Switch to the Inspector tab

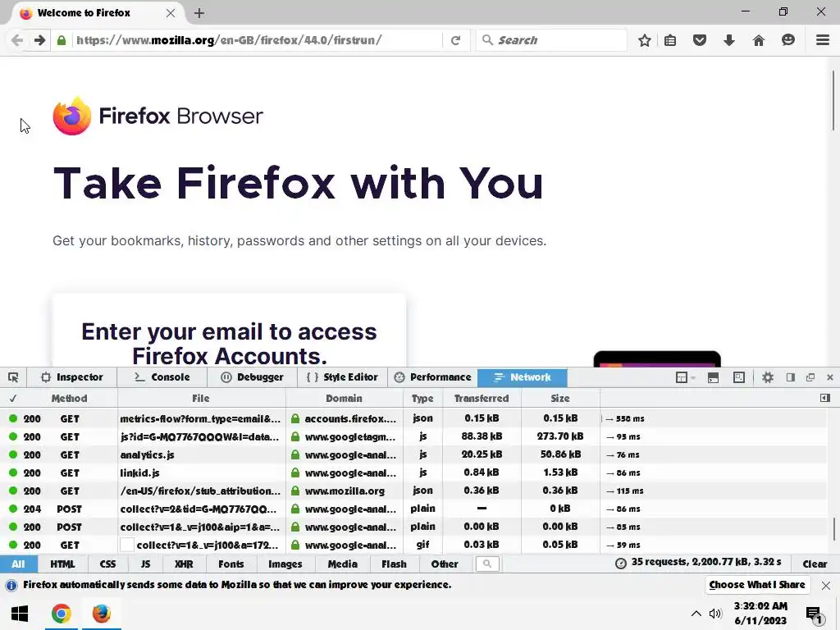72,377
